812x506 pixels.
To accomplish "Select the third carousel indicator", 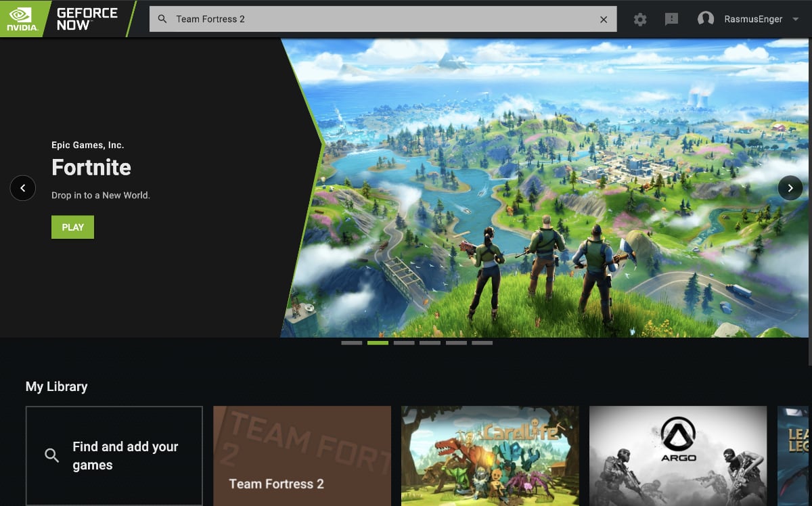I will point(404,343).
